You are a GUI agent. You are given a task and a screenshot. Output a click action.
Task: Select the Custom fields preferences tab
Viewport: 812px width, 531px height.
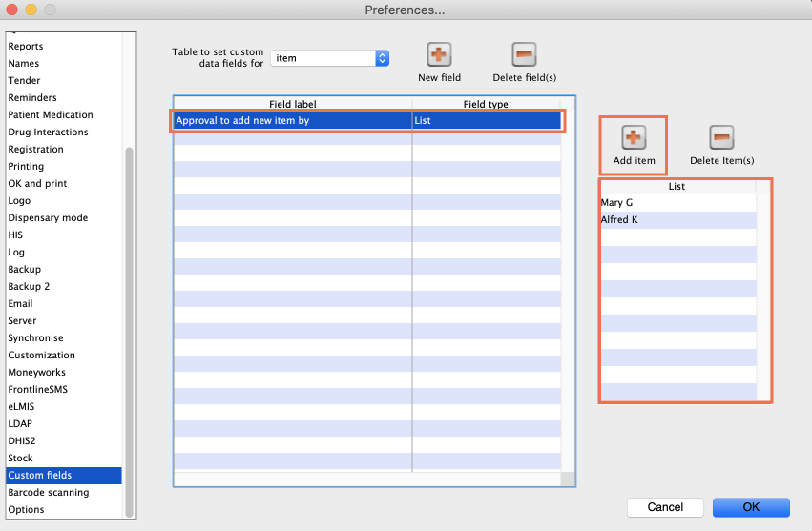(40, 475)
